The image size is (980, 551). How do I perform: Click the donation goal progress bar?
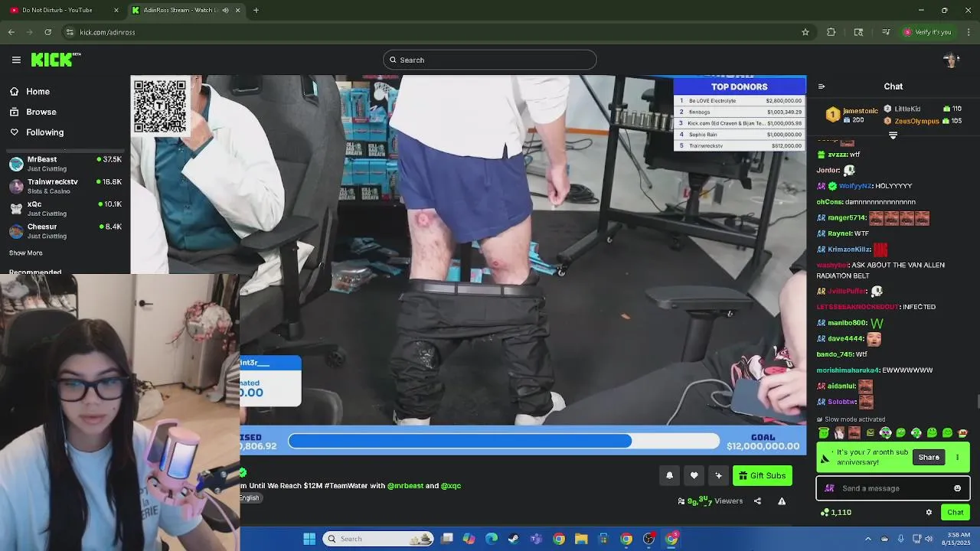pos(504,442)
